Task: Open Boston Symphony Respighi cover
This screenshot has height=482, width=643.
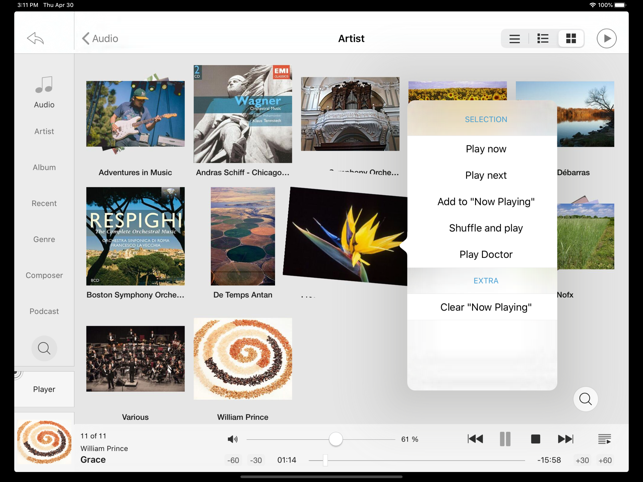Action: coord(135,236)
